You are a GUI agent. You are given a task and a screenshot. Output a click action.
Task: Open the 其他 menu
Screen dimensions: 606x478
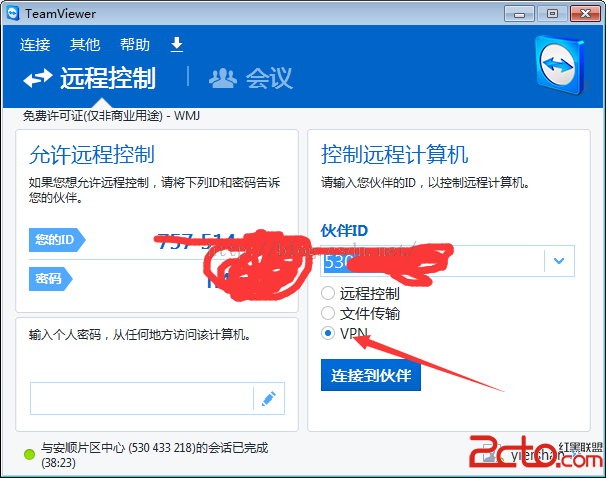coord(85,45)
